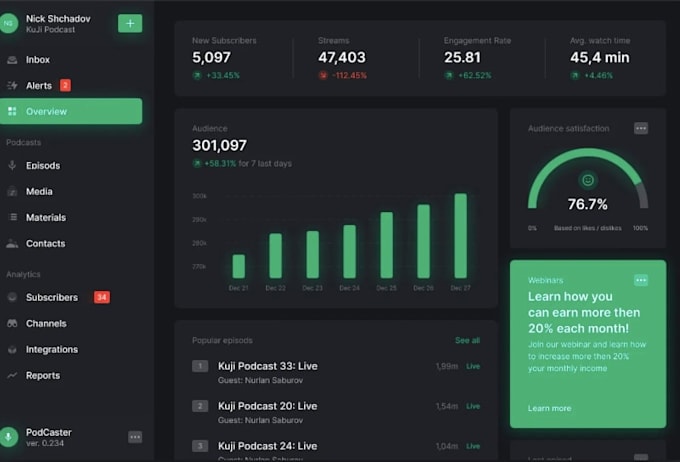Click the Overview grid icon

(12, 111)
